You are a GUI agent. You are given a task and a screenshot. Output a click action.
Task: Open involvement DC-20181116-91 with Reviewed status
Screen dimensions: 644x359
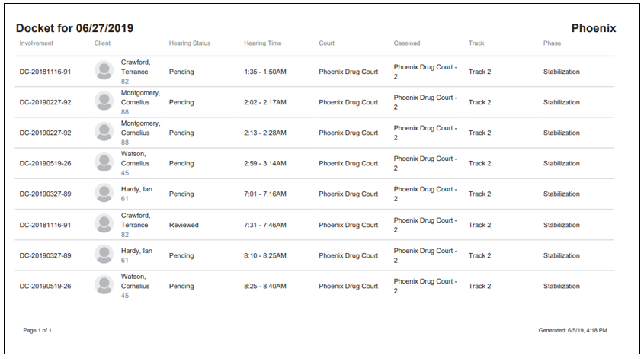point(45,225)
